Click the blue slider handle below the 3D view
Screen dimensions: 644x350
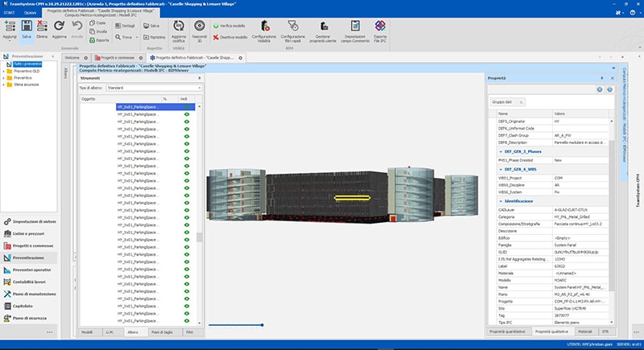tap(262, 325)
